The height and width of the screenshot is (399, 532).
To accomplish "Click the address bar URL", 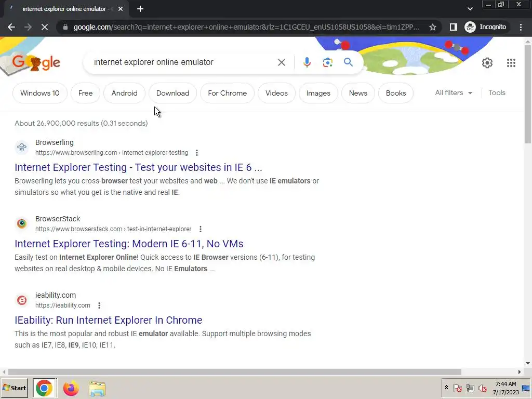I will point(246,27).
